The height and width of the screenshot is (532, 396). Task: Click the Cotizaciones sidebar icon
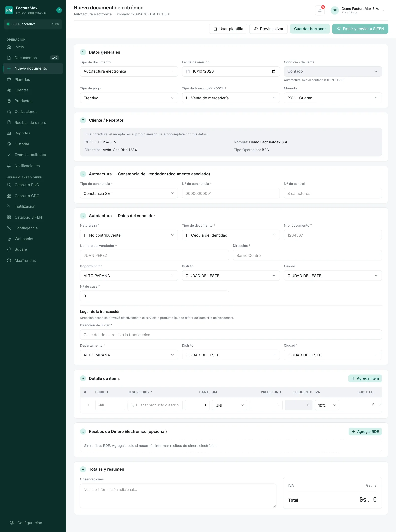pyautogui.click(x=9, y=111)
